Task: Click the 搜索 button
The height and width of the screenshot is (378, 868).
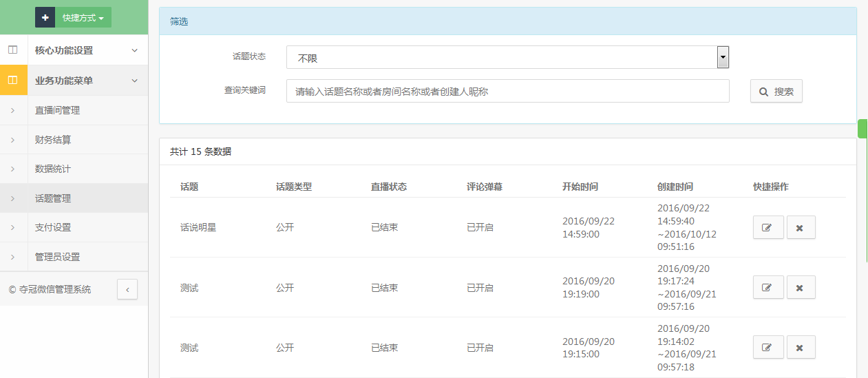Action: [776, 91]
